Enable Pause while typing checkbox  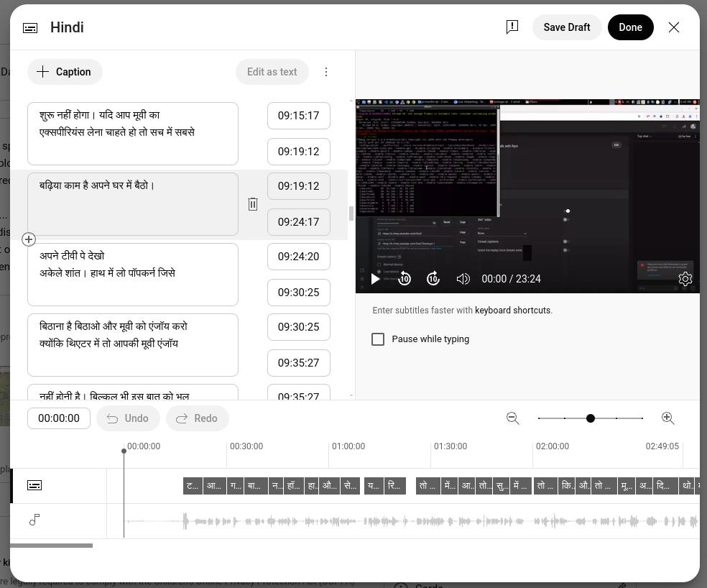[378, 339]
